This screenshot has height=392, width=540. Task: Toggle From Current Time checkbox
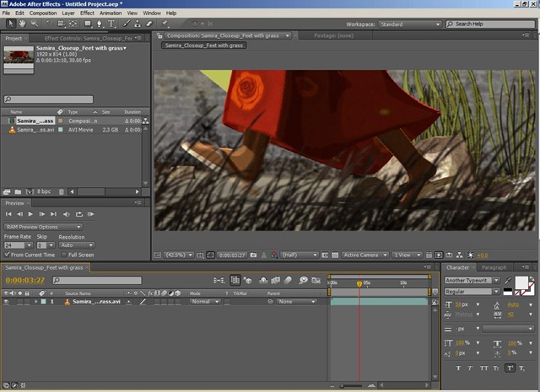7,255
